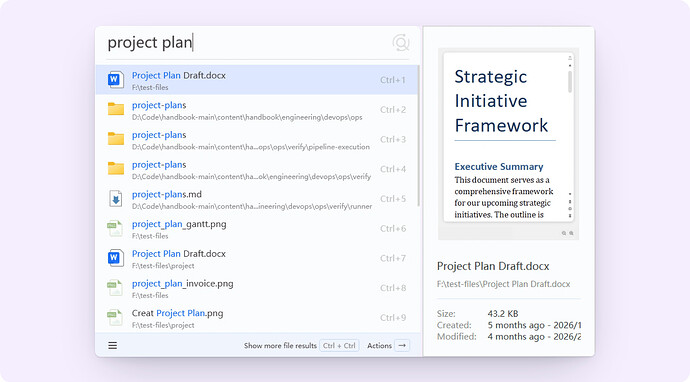The height and width of the screenshot is (382, 690).
Task: Open the Actions label in footer
Action: (x=379, y=345)
